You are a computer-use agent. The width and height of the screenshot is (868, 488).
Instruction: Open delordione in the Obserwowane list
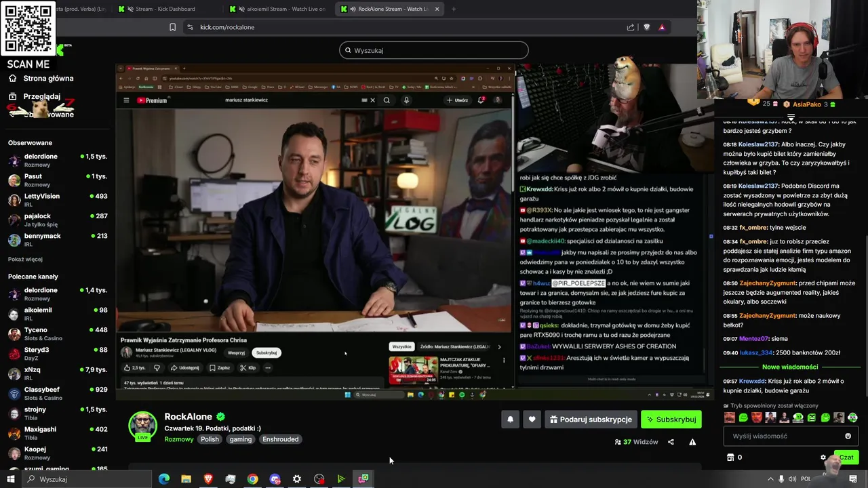click(57, 160)
